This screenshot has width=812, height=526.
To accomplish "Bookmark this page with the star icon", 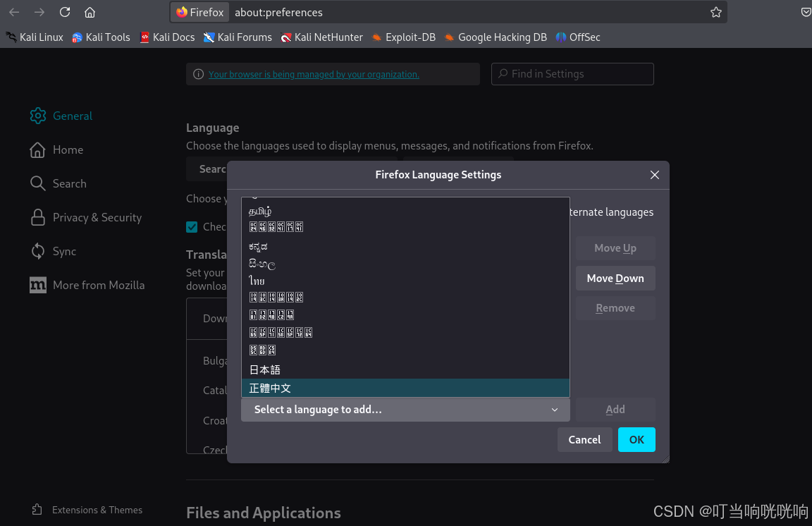I will coord(715,12).
